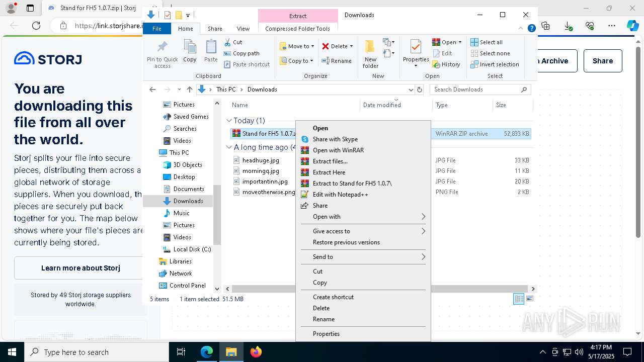Click the Properties icon in ribbon
The image size is (644, 362).
tap(416, 47)
